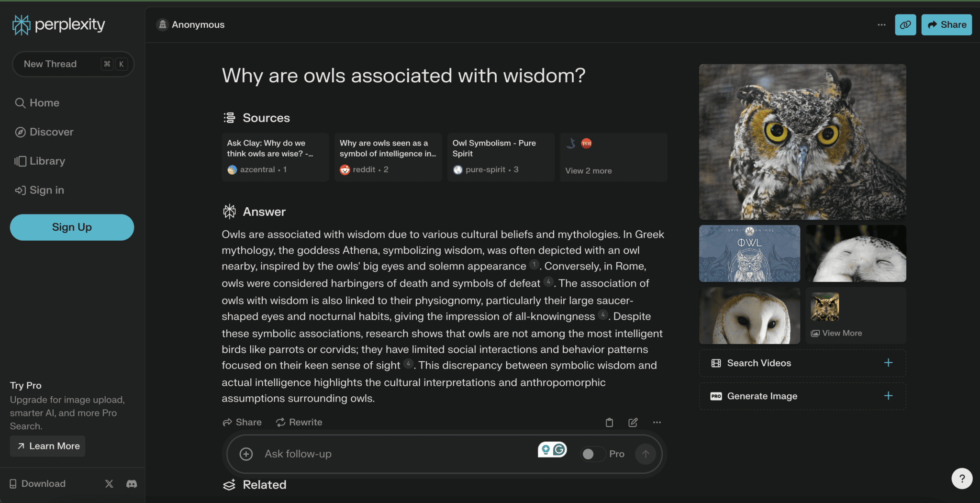Open the answer's more options ellipsis
This screenshot has width=980, height=503.
(x=657, y=422)
